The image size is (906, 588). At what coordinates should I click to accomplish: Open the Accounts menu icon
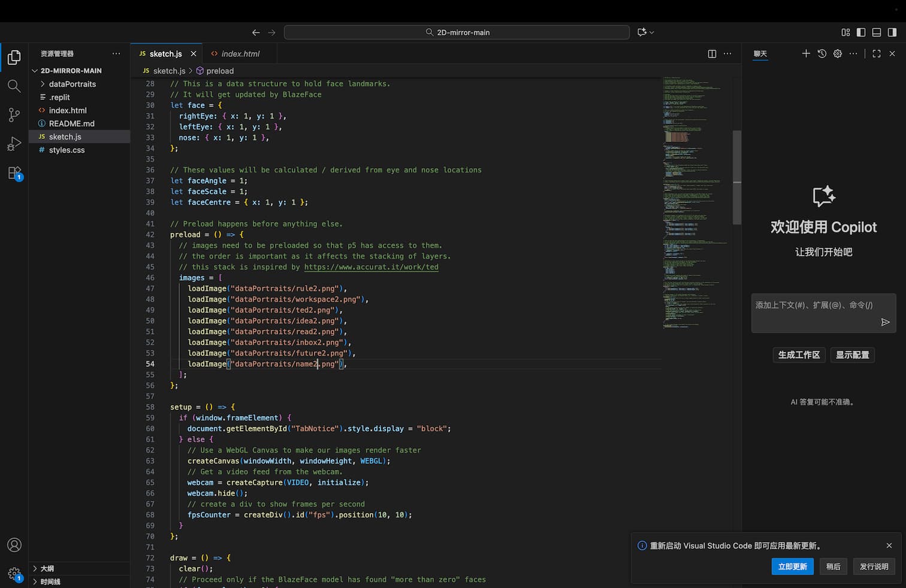(14, 545)
